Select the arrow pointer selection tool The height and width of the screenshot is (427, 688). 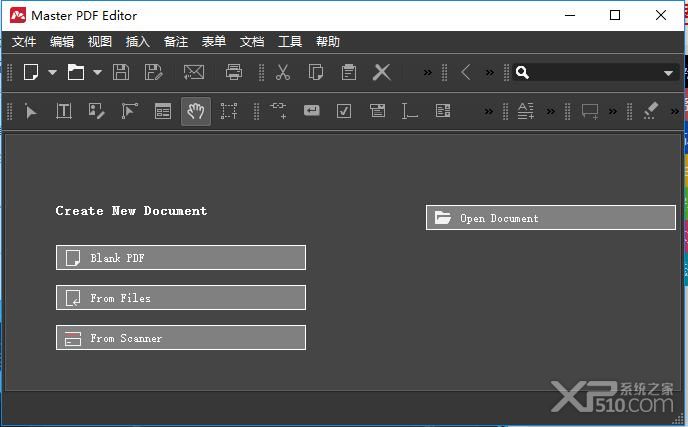tap(31, 111)
